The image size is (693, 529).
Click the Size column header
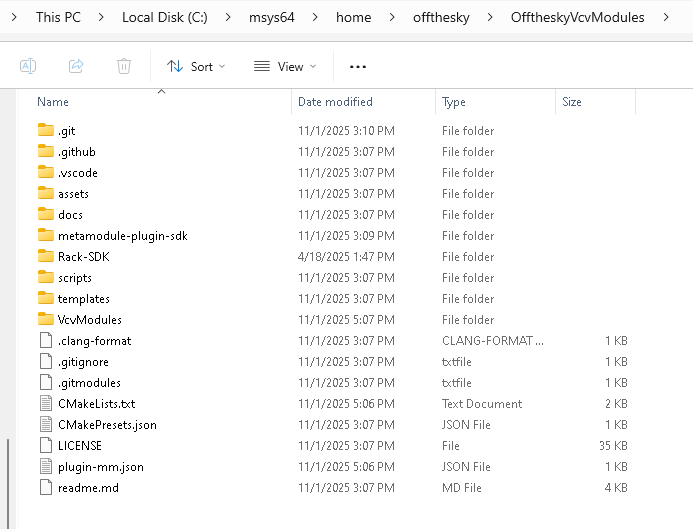pos(572,102)
